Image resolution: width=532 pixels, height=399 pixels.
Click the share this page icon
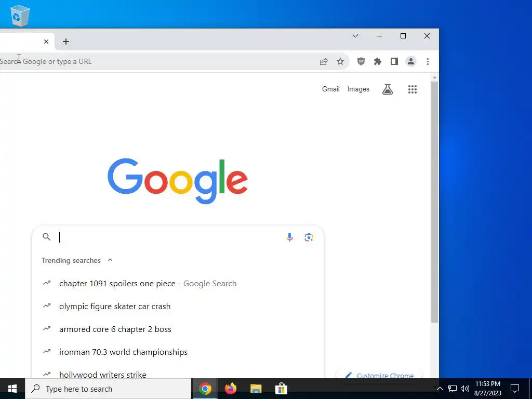(x=324, y=61)
